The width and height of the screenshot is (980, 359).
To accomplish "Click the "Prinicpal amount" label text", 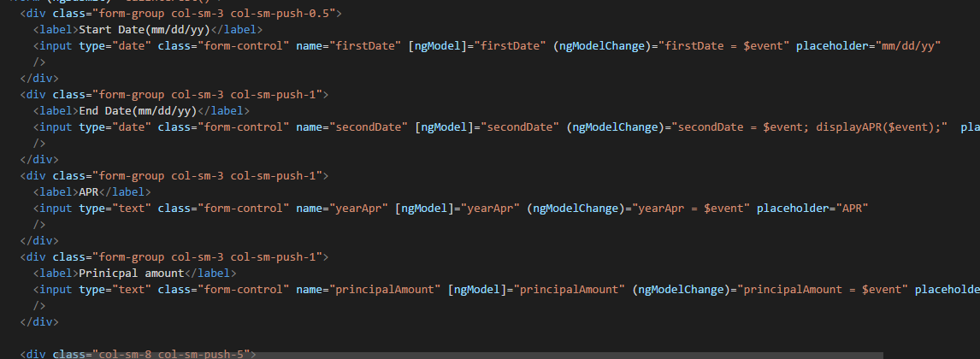I will 131,273.
